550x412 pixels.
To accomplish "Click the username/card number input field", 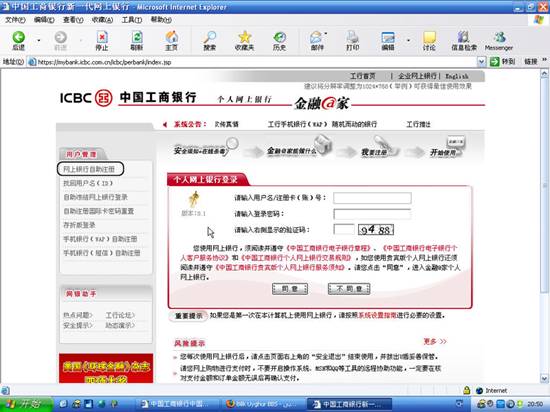I will coord(372,198).
